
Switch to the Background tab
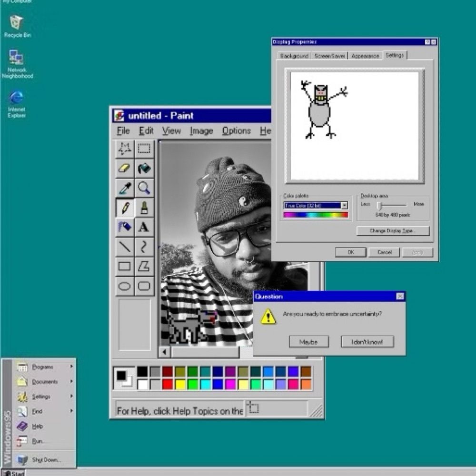[294, 56]
